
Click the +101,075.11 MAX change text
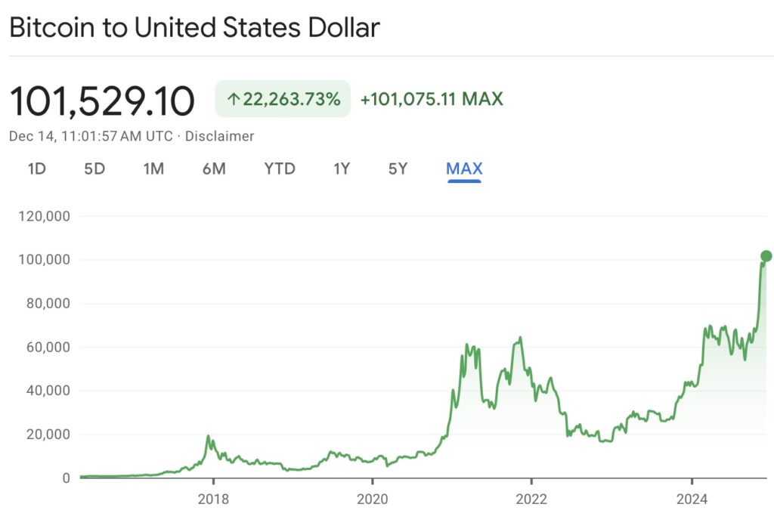click(432, 99)
